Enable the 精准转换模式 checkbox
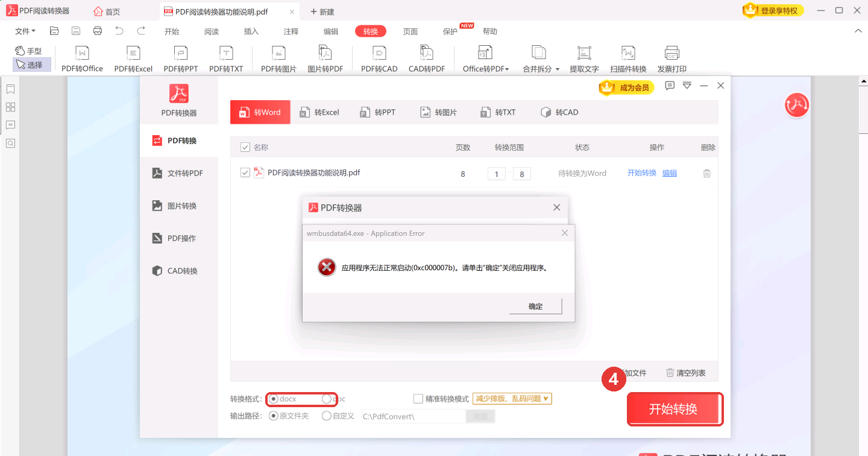The image size is (868, 456). click(418, 399)
